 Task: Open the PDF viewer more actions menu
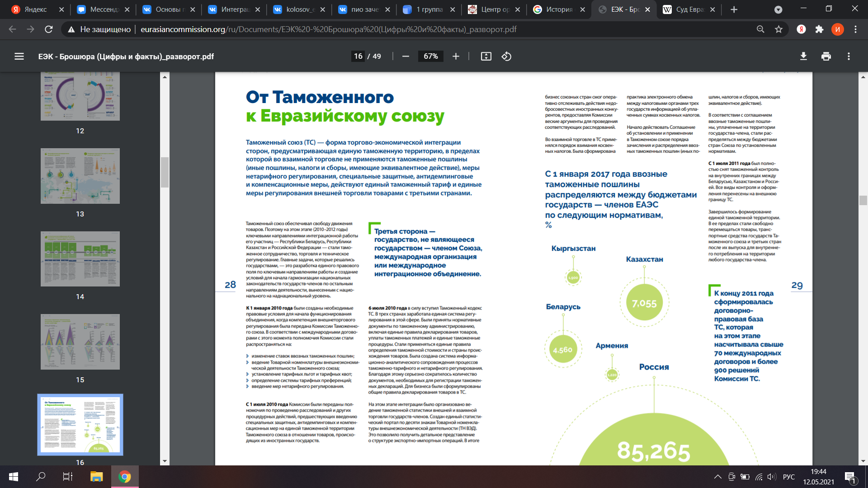click(849, 56)
